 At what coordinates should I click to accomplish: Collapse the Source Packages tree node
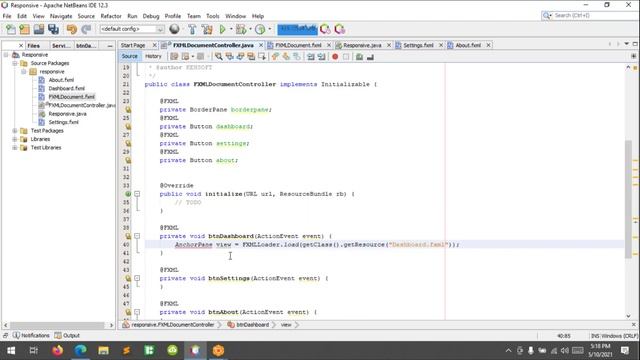click(x=15, y=63)
